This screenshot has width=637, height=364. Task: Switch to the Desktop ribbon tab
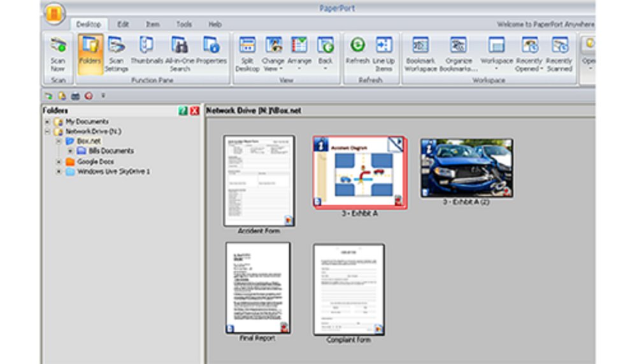point(89,24)
